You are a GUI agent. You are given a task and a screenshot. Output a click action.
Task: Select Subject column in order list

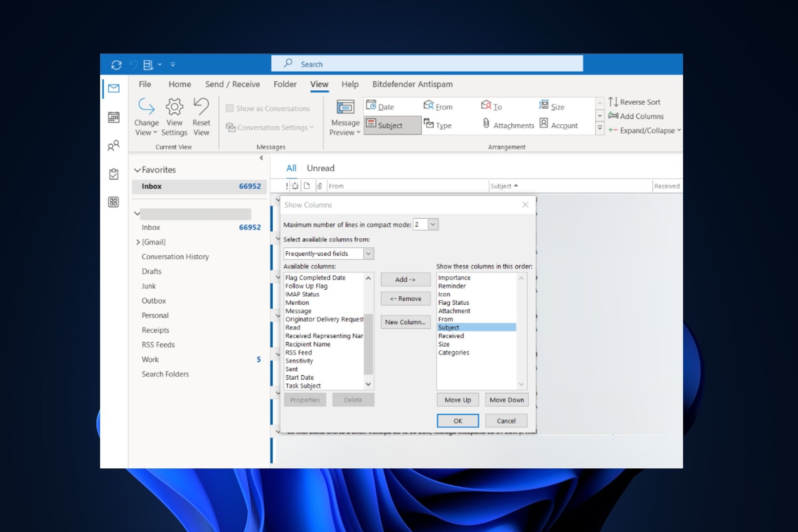[475, 327]
